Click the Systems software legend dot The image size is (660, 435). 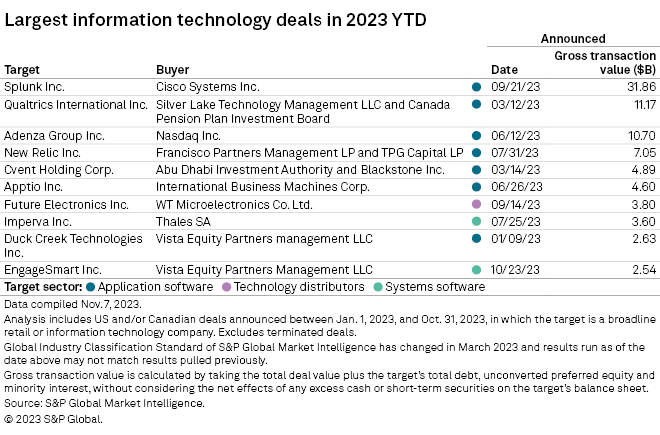379,287
